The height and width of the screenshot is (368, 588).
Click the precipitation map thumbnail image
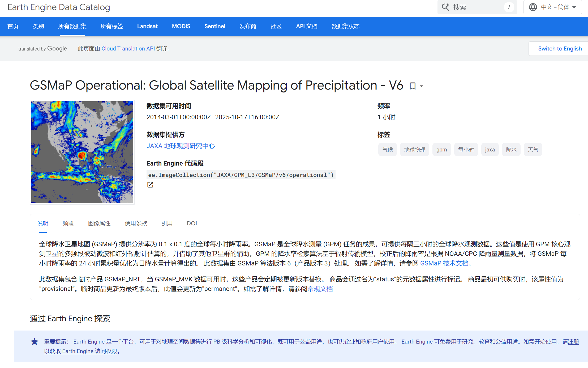pyautogui.click(x=82, y=152)
